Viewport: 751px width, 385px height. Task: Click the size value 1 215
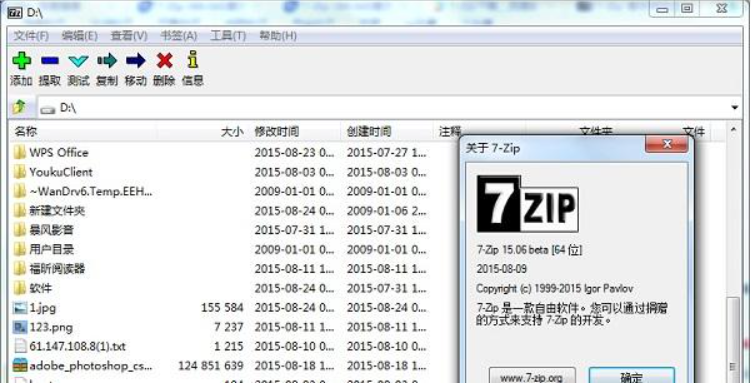click(229, 346)
